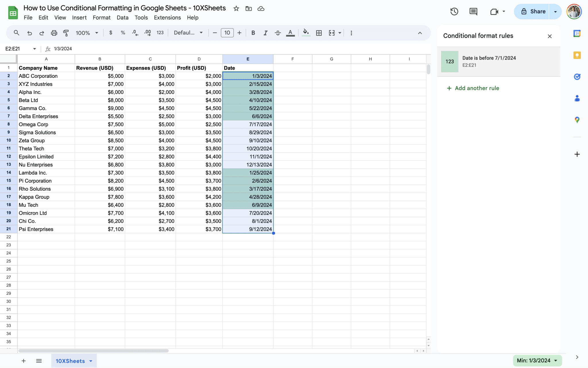
Task: Decrease decimal places
Action: [135, 33]
